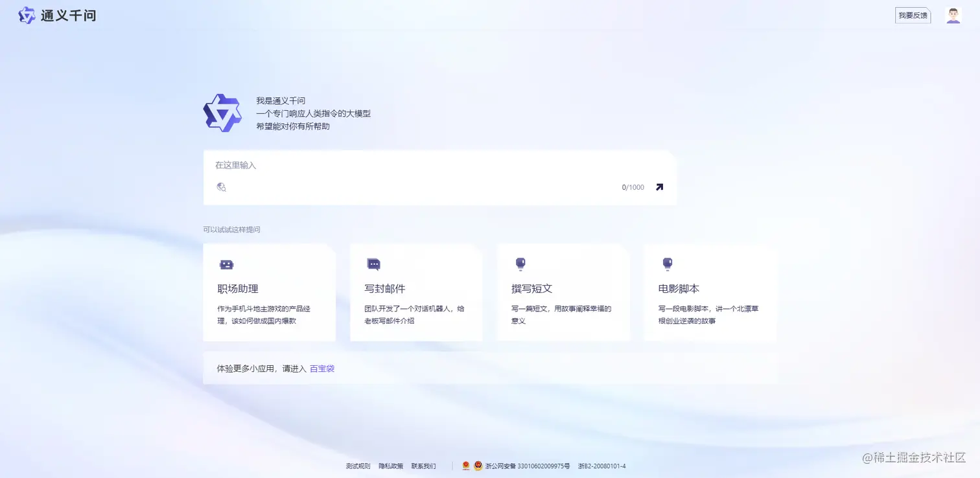Select the 职场助理 card title
980x478 pixels.
[x=238, y=289]
